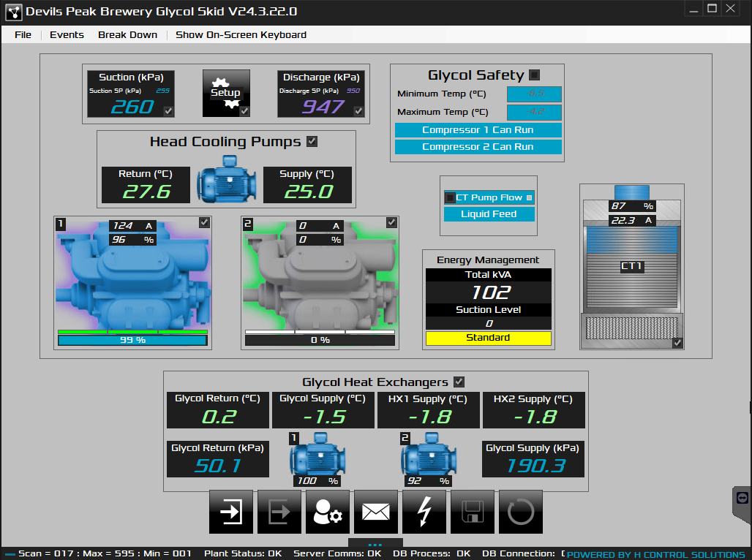Click the Plant Status: OK status text

(x=243, y=553)
